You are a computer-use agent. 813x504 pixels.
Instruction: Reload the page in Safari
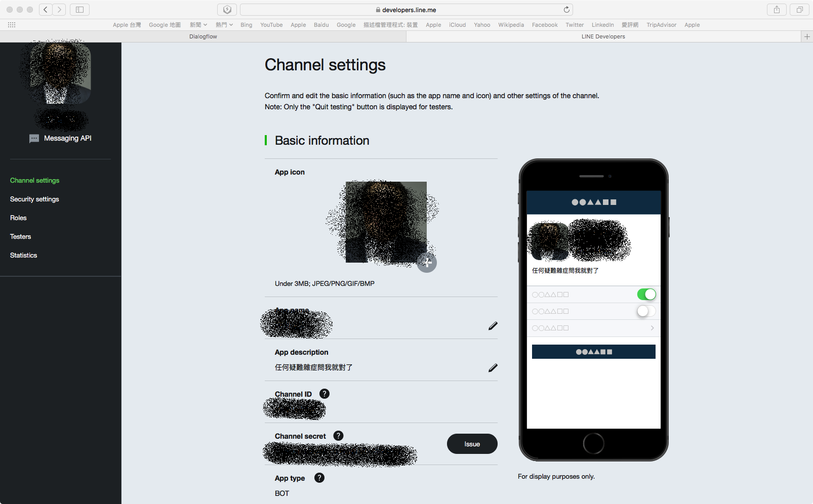pos(566,9)
